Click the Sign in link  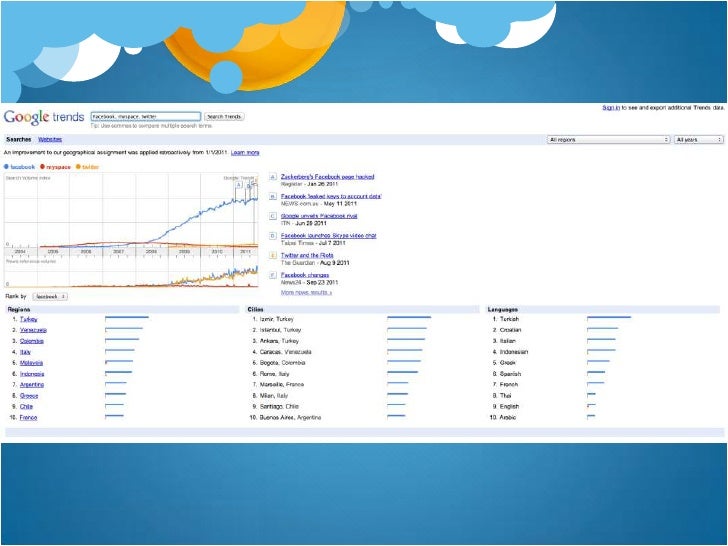click(611, 108)
